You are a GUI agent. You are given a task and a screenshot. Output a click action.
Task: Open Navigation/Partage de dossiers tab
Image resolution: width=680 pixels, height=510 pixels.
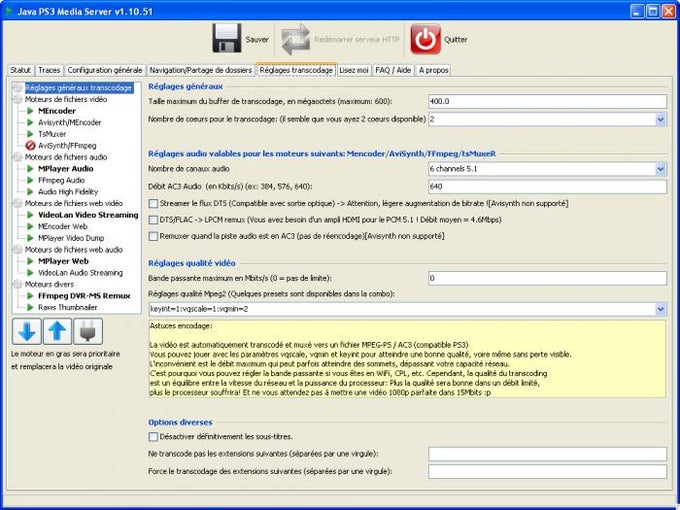(x=200, y=70)
